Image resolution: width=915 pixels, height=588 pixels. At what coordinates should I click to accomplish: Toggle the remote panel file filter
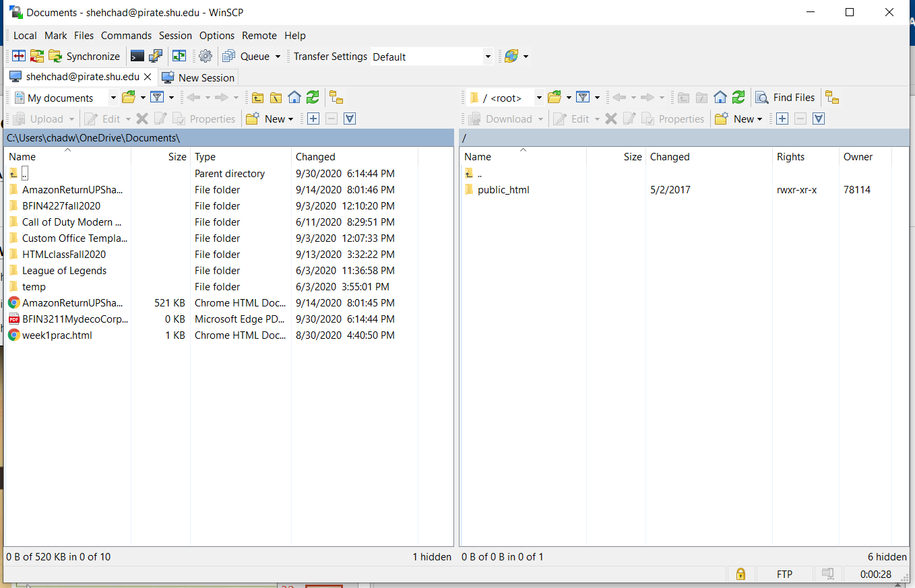[583, 98]
